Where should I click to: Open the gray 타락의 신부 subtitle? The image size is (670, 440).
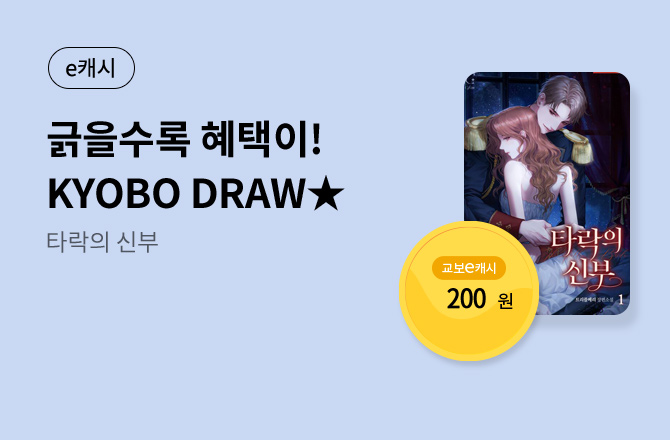tap(103, 242)
